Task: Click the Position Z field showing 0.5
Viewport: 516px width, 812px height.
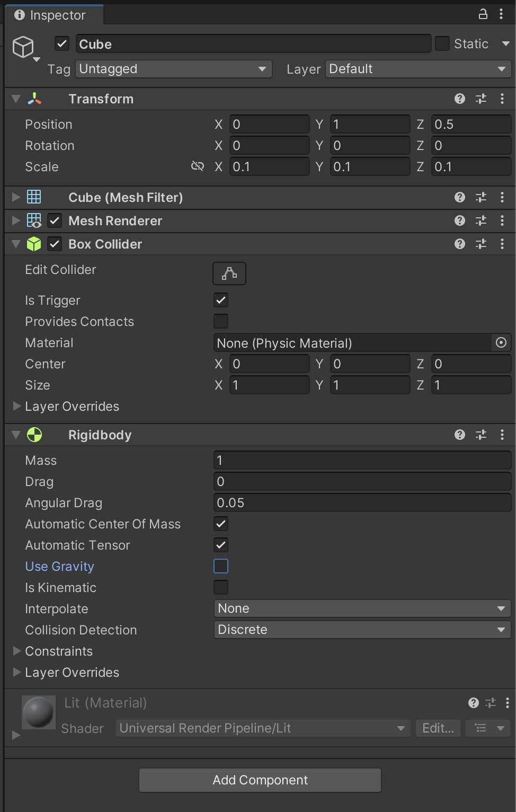Action: [x=471, y=125]
